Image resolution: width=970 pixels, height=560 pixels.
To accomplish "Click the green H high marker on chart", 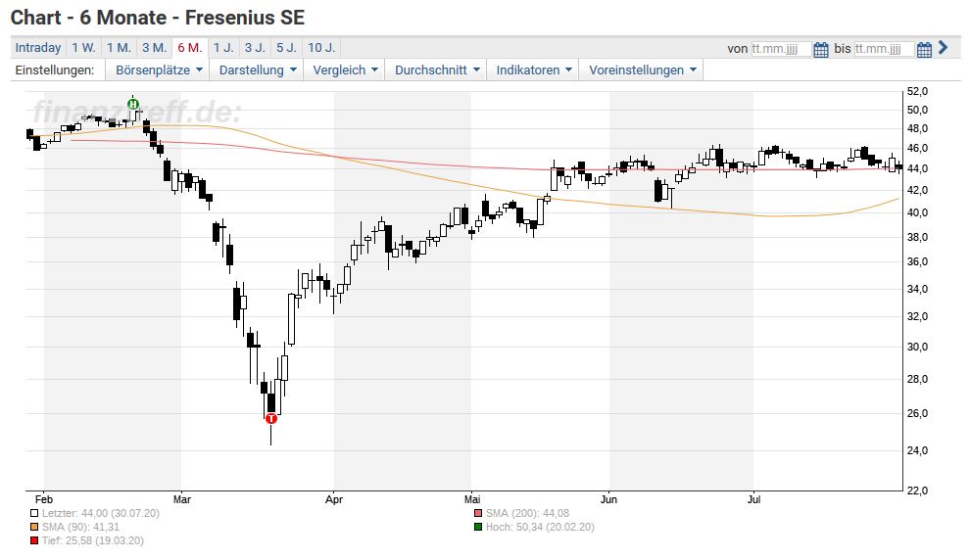I will click(x=133, y=104).
